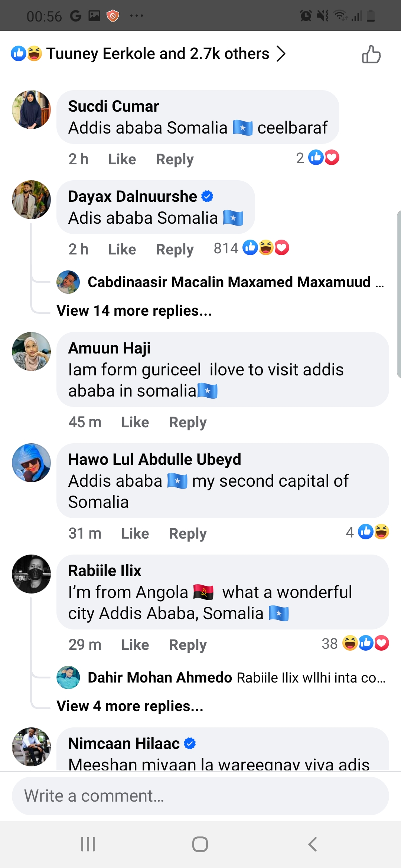Like Amuun Haji's comment
401x868 pixels.
(x=135, y=423)
